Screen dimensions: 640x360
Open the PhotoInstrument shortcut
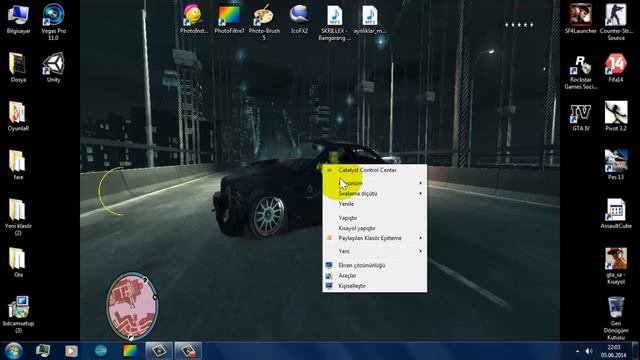[194, 19]
